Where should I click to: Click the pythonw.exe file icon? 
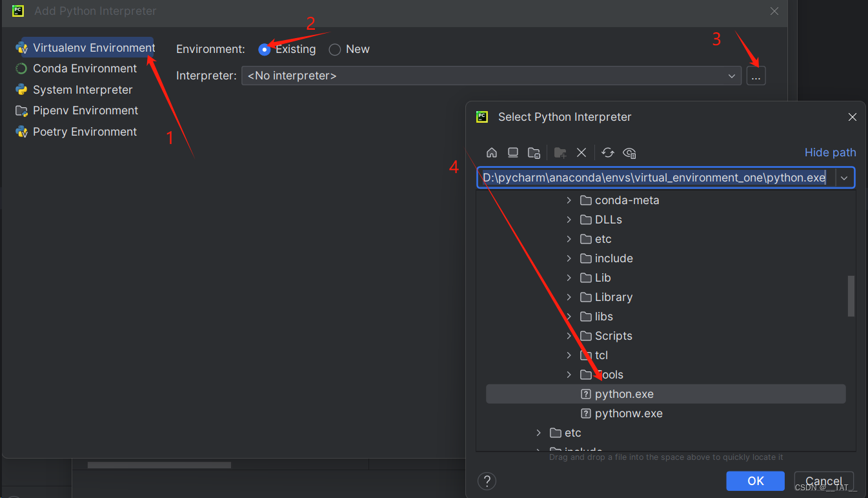coord(586,413)
